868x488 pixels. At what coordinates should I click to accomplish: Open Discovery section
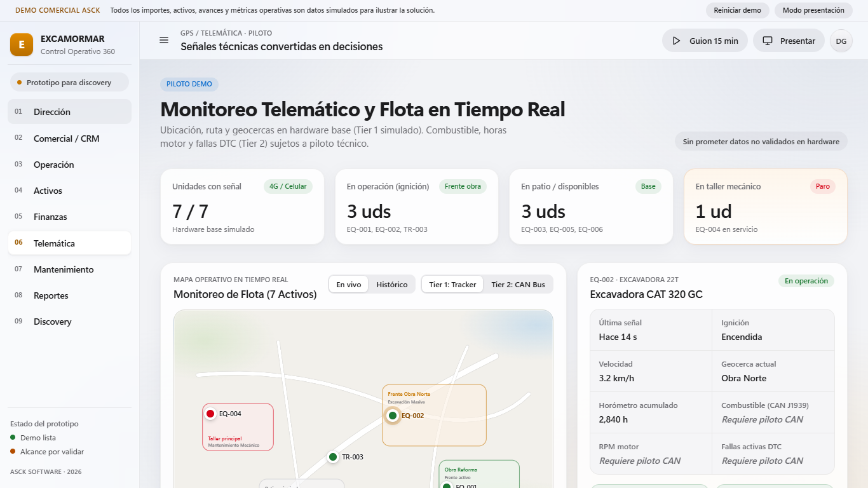pyautogui.click(x=70, y=322)
